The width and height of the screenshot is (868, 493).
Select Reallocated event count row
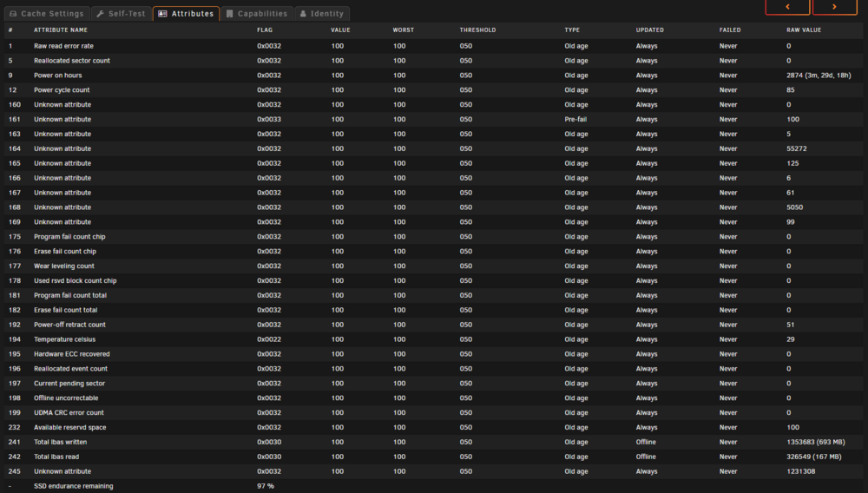point(434,369)
